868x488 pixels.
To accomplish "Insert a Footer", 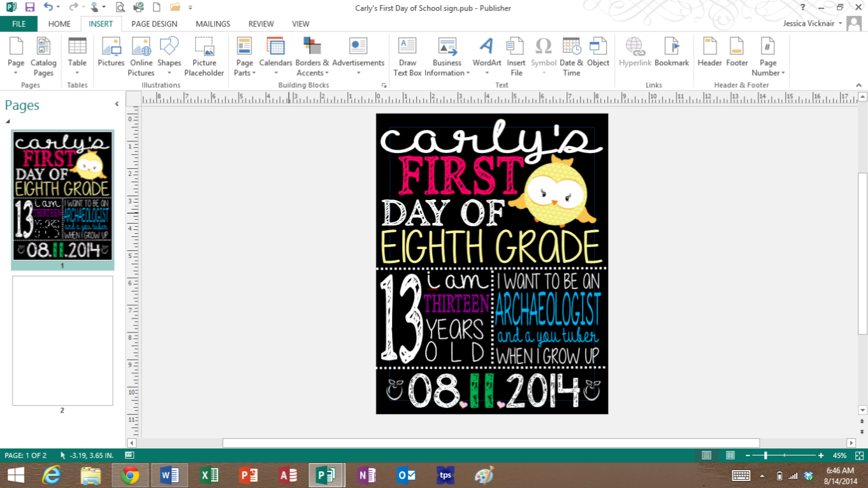I will click(x=737, y=54).
